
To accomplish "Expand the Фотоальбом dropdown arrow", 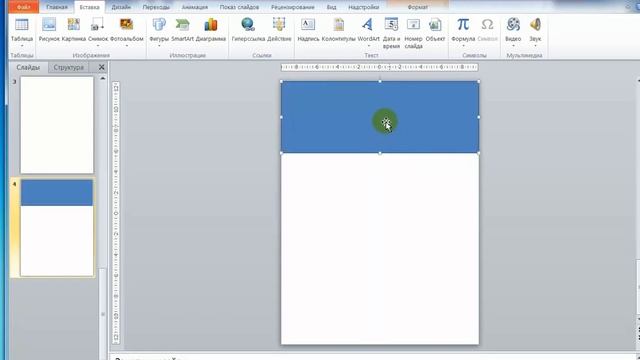I will coord(127,46).
